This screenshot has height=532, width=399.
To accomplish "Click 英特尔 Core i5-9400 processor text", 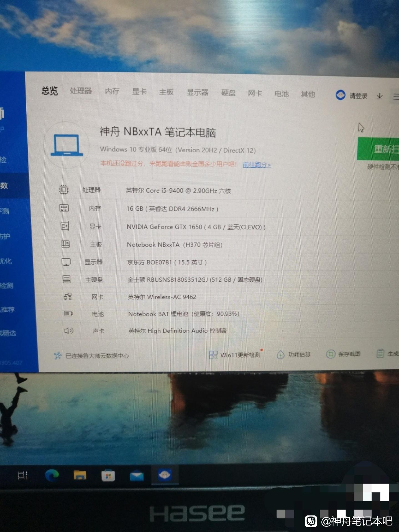I will point(178,191).
